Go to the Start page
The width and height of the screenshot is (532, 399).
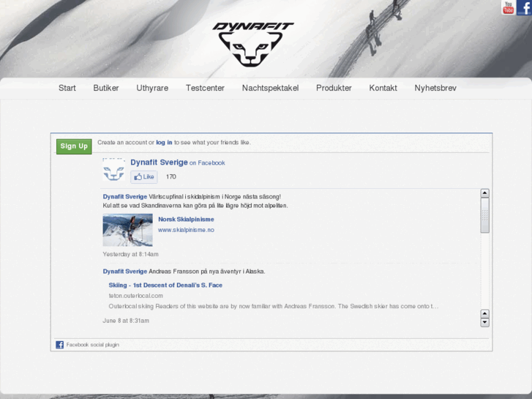coord(67,88)
